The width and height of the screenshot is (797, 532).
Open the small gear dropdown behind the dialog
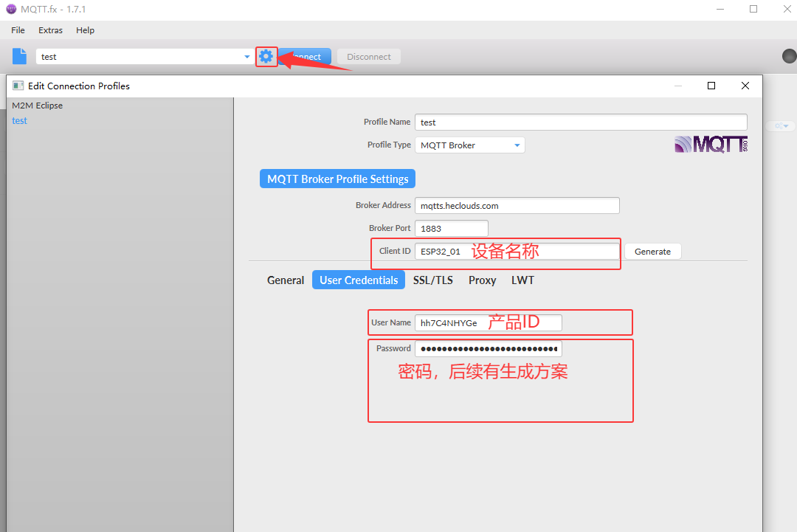[782, 125]
